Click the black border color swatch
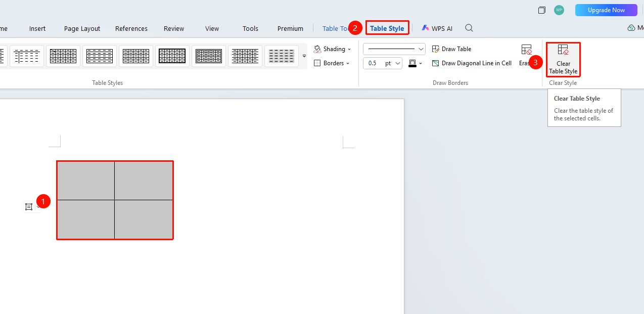 tap(412, 63)
